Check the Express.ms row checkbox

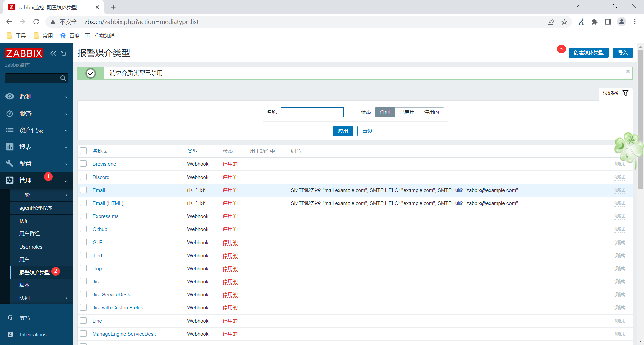pos(84,216)
